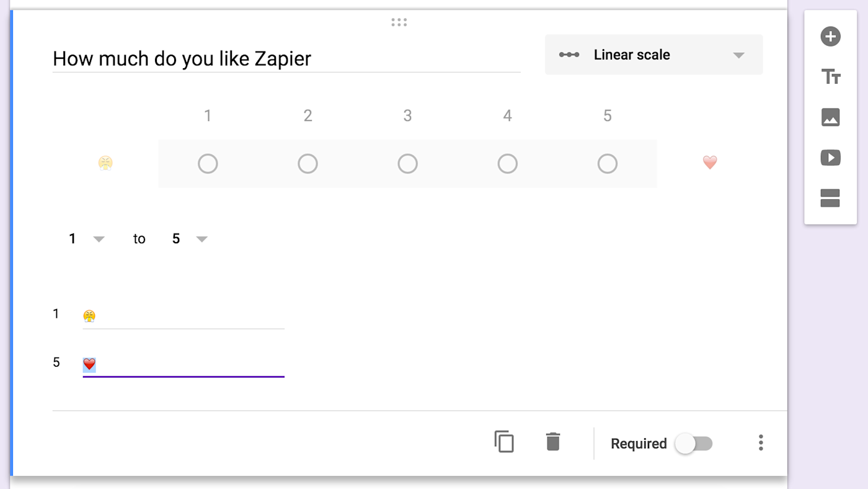Click the add question plus icon
The height and width of the screenshot is (489, 868).
click(x=830, y=37)
